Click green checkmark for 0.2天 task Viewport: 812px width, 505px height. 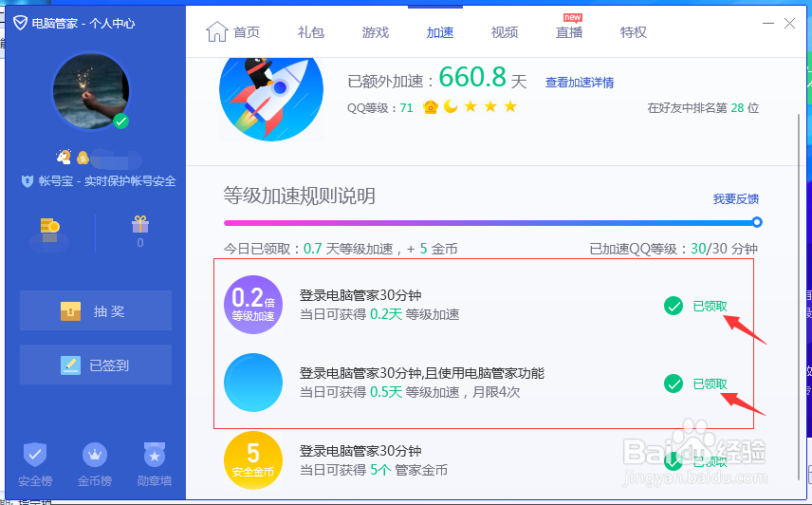[674, 306]
